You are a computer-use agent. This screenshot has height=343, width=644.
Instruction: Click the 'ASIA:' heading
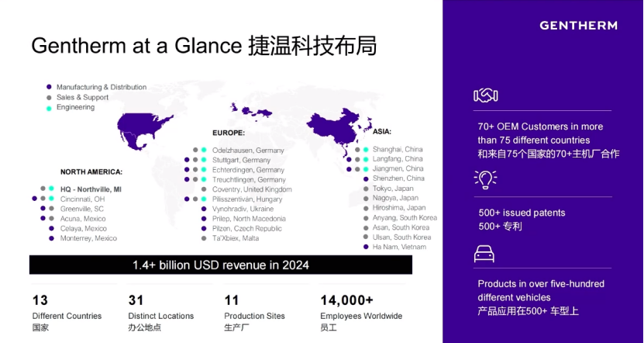pos(382,132)
